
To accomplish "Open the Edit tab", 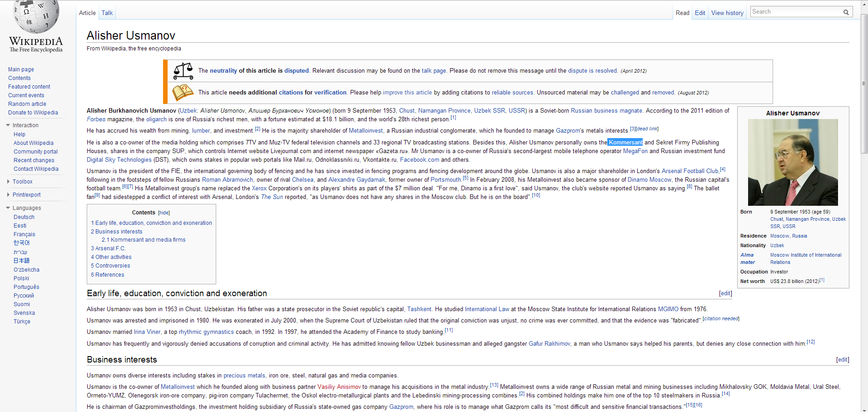I will (x=700, y=13).
